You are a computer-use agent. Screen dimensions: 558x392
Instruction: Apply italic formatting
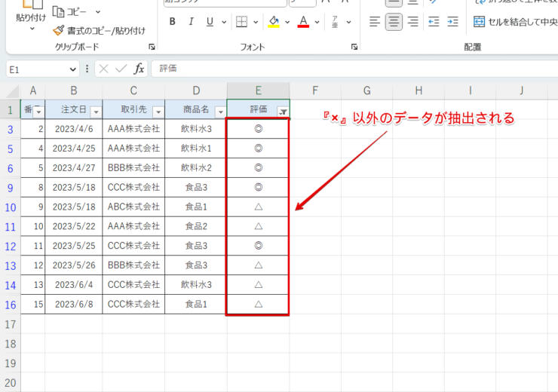tap(191, 21)
